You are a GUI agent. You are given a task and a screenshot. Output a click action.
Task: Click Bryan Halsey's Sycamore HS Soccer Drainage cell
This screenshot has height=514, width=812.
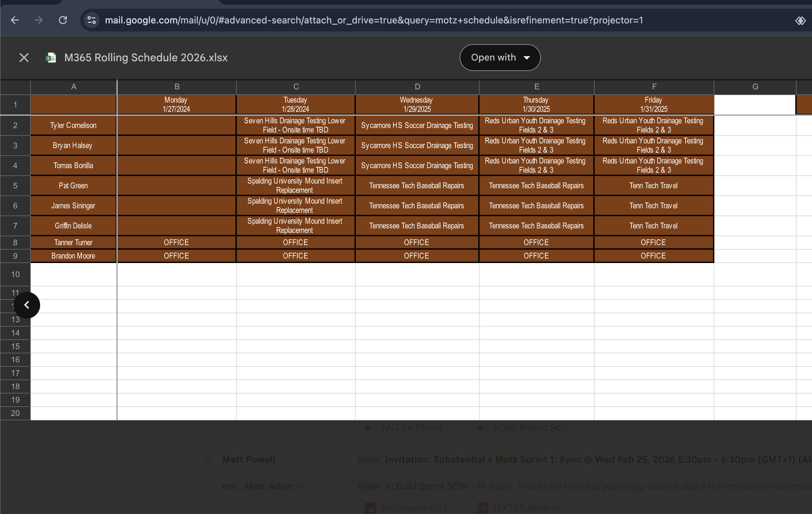[417, 146]
